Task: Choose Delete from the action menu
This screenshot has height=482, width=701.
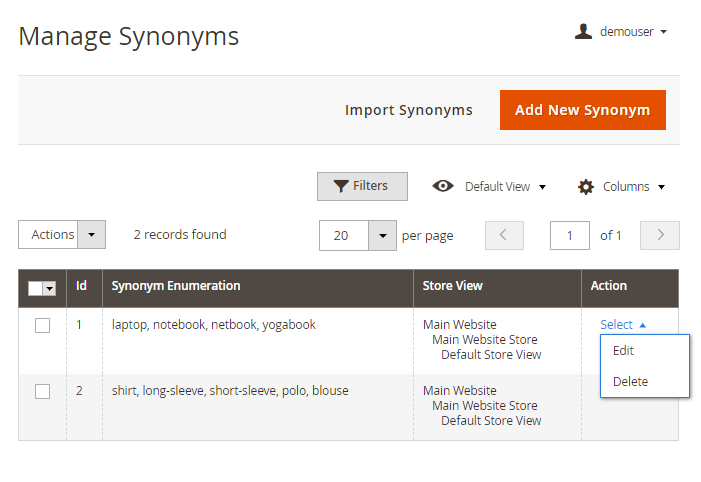Action: [630, 381]
